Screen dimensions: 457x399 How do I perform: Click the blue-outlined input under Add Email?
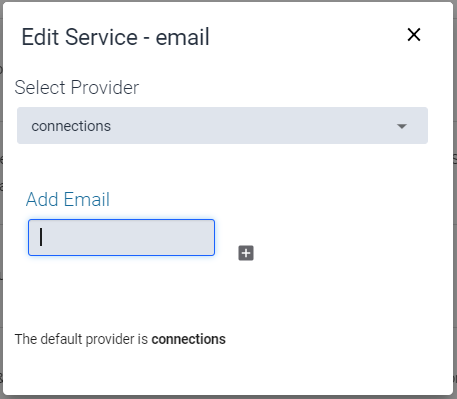tap(121, 238)
